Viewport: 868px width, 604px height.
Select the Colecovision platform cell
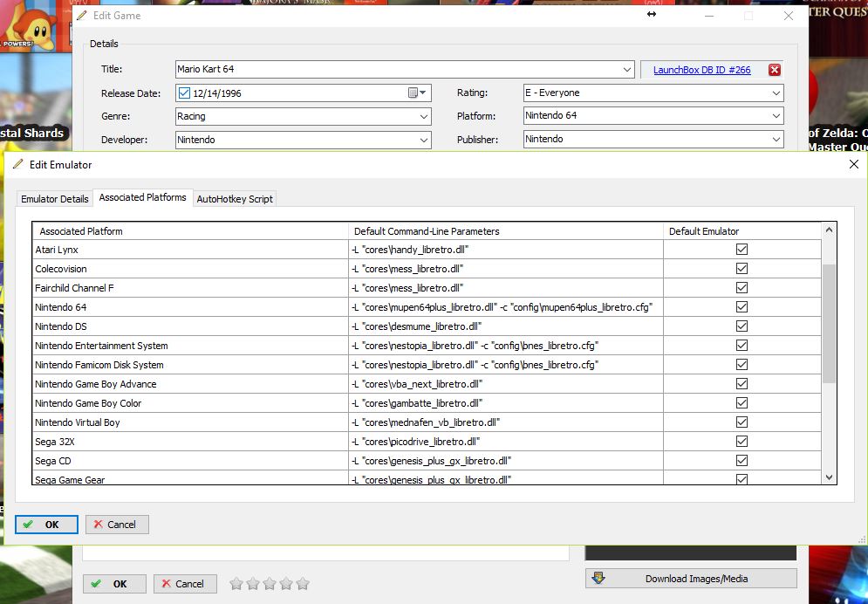pyautogui.click(x=190, y=269)
